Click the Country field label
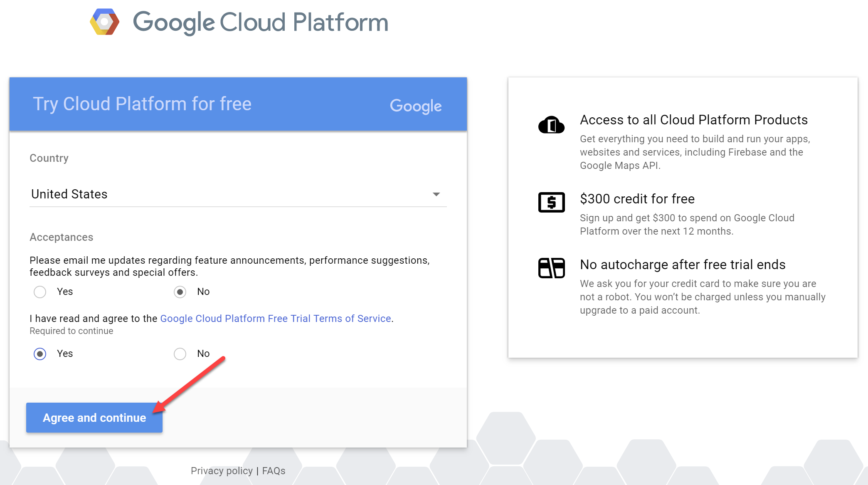This screenshot has width=868, height=485. pyautogui.click(x=49, y=158)
